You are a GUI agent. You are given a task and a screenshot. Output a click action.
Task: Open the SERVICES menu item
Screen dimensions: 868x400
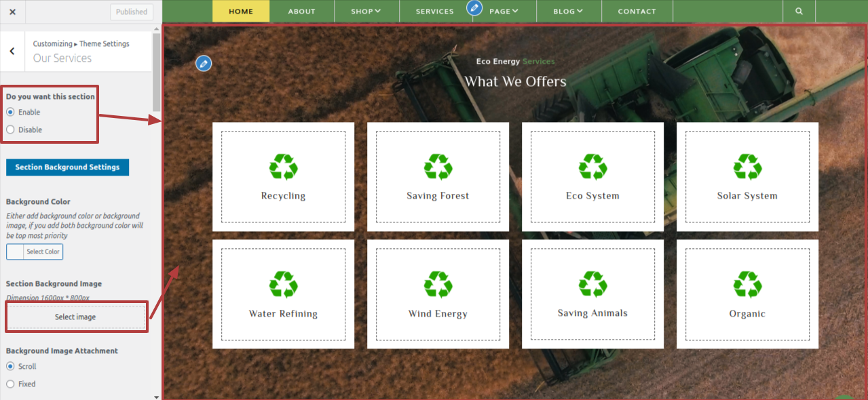tap(435, 12)
